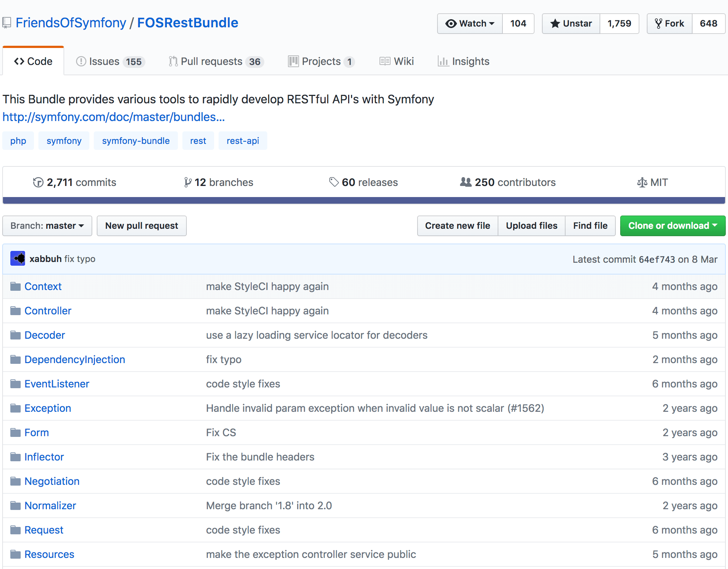View the 104 watchers count

(518, 24)
